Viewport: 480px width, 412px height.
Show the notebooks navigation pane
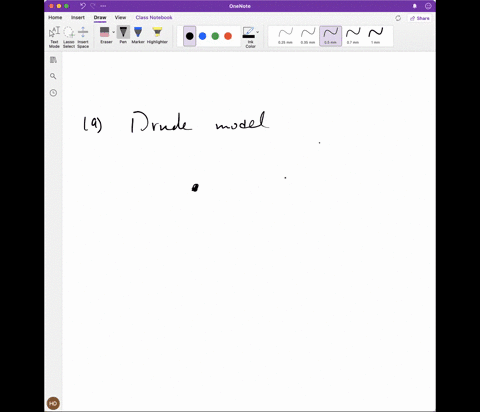tap(53, 60)
